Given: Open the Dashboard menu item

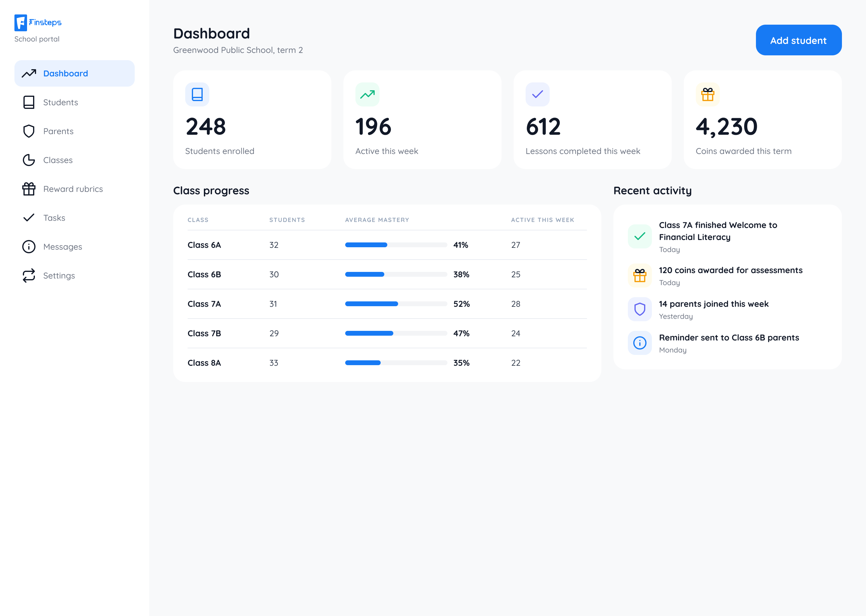Looking at the screenshot, I should 74,74.
